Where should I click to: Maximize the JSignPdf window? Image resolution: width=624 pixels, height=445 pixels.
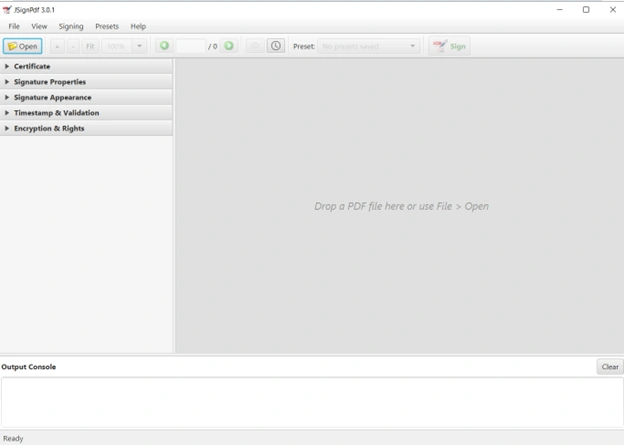point(586,10)
